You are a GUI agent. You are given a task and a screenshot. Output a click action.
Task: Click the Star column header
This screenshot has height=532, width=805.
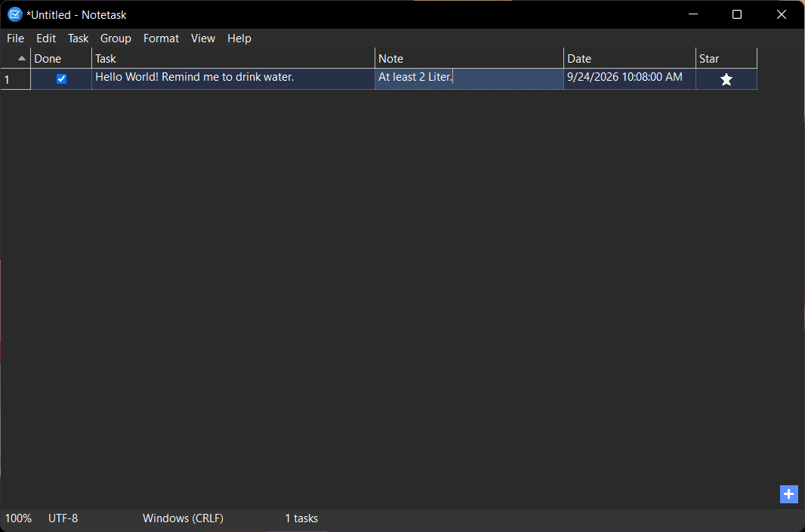(726, 59)
